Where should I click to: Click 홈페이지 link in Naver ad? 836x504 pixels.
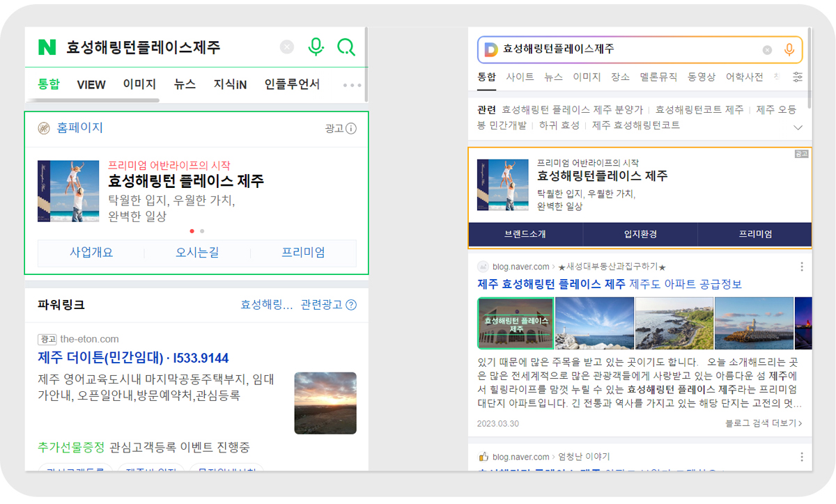tap(79, 128)
